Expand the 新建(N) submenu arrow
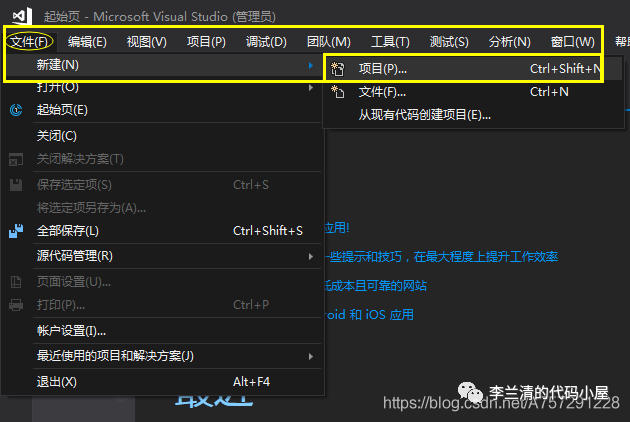630x422 pixels. point(311,65)
